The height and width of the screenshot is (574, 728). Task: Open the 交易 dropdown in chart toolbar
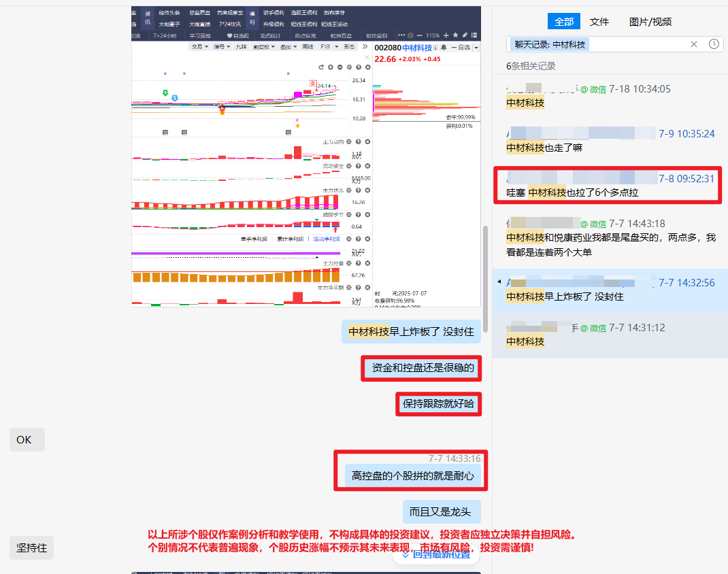(x=200, y=47)
